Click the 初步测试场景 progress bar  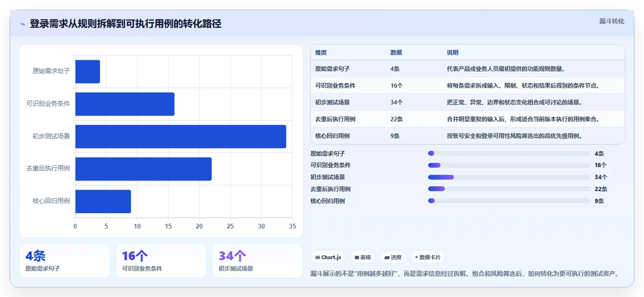click(509, 177)
